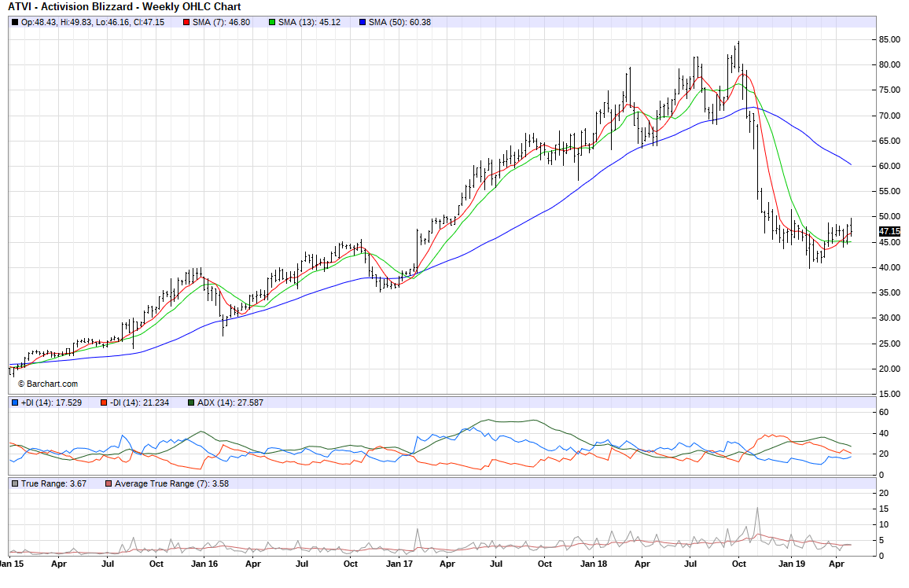Click the orange -DI (14) legend marker
The height and width of the screenshot is (588, 909).
[103, 403]
